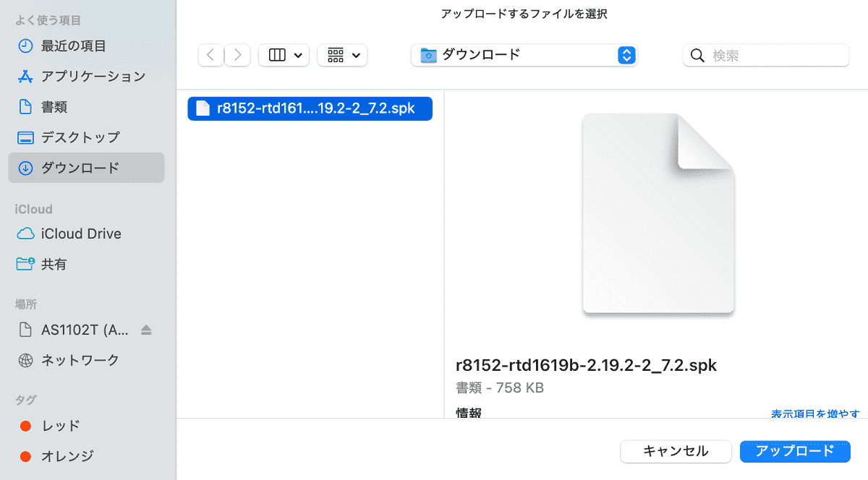Click the large document preview thumbnail

(658, 215)
